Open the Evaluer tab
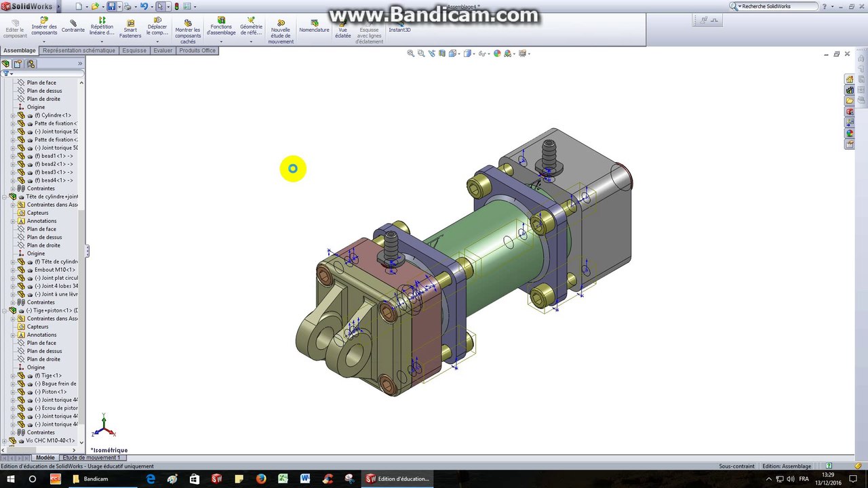The image size is (868, 488). pyautogui.click(x=163, y=51)
